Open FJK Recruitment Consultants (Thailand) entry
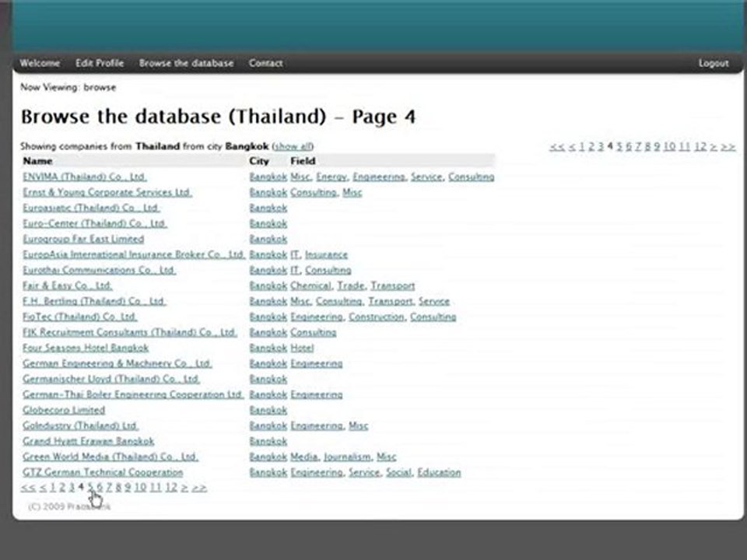747x560 pixels. (x=130, y=332)
